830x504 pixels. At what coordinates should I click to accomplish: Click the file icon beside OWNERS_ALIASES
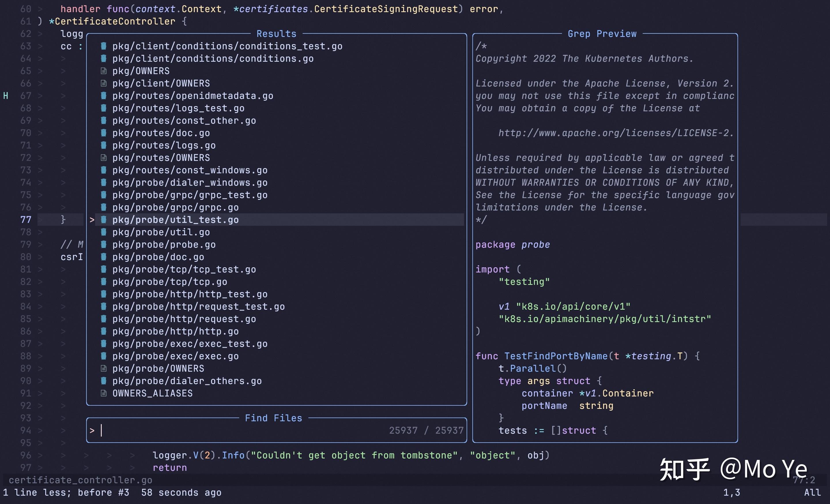pyautogui.click(x=103, y=393)
